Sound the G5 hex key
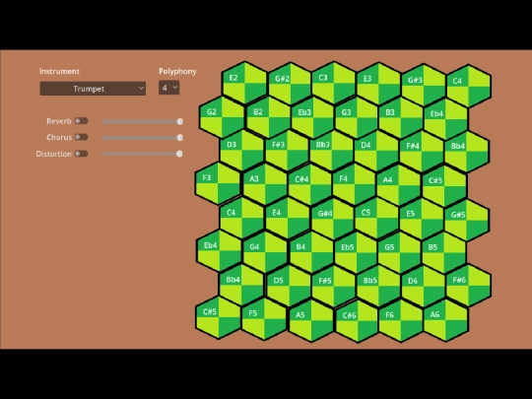 click(400, 253)
